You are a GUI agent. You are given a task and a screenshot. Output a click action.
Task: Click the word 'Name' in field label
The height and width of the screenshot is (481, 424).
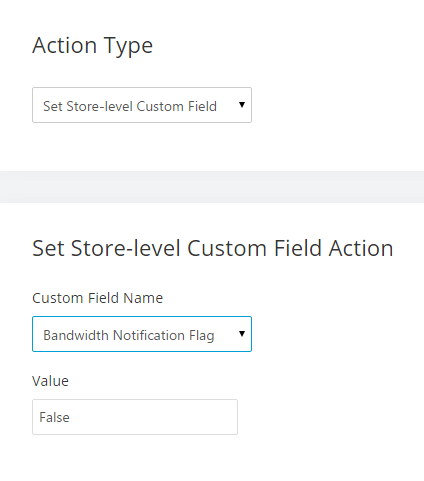pos(143,298)
